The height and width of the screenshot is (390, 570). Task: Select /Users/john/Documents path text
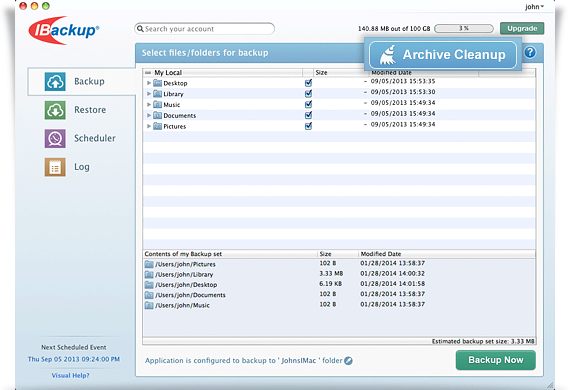point(190,295)
